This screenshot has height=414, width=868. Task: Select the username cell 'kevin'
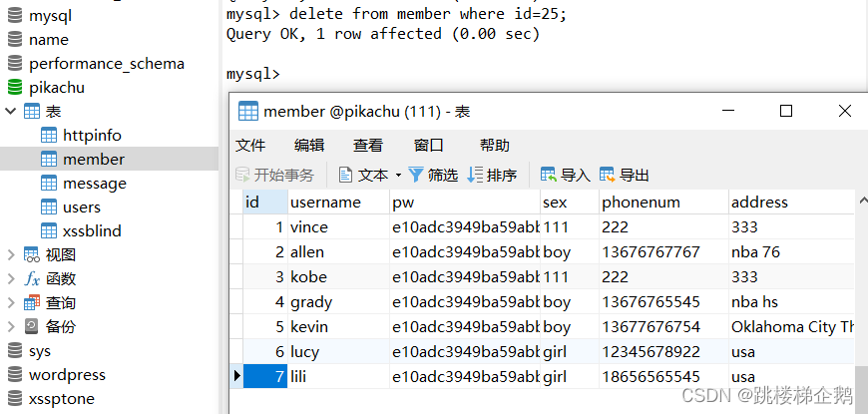(339, 326)
